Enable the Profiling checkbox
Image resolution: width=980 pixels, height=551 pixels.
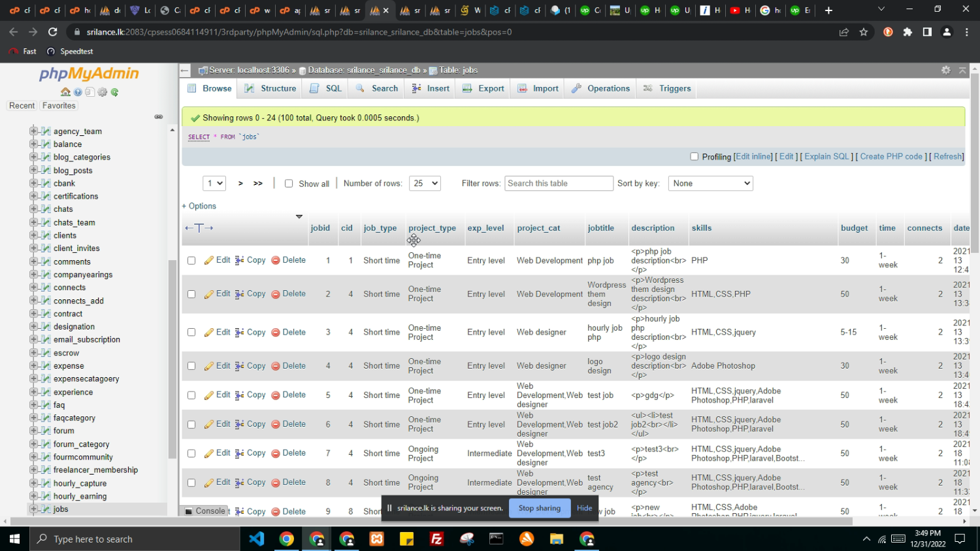pyautogui.click(x=694, y=157)
